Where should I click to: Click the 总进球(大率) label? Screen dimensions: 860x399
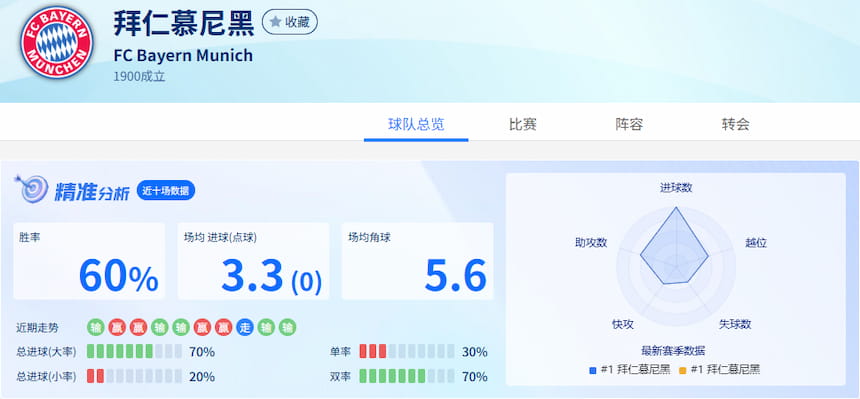pyautogui.click(x=47, y=352)
